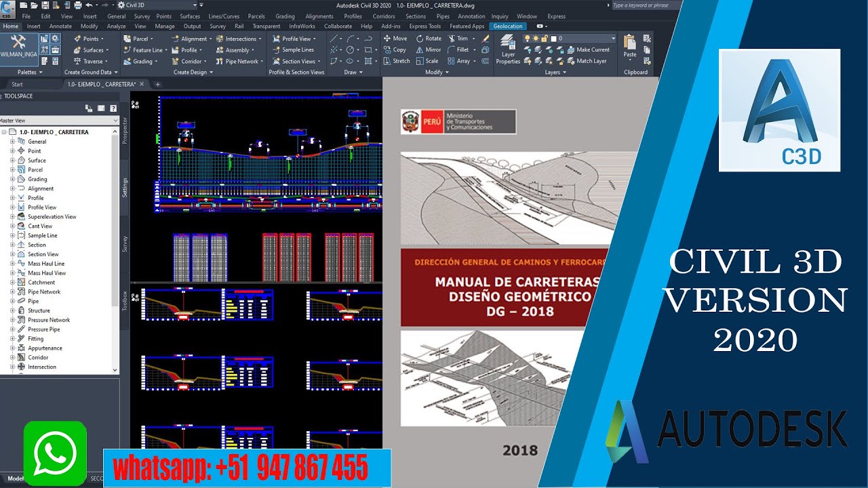868x488 pixels.
Task: Click the Toolspace vertical scrollbar down arrow
Action: [115, 370]
